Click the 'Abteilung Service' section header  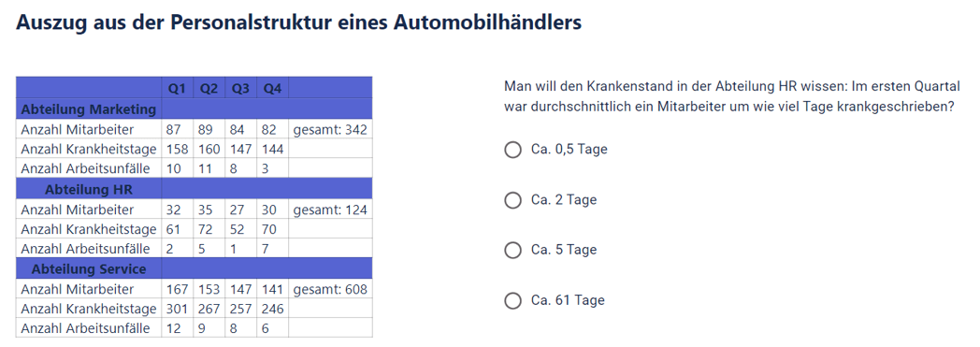[x=88, y=269]
